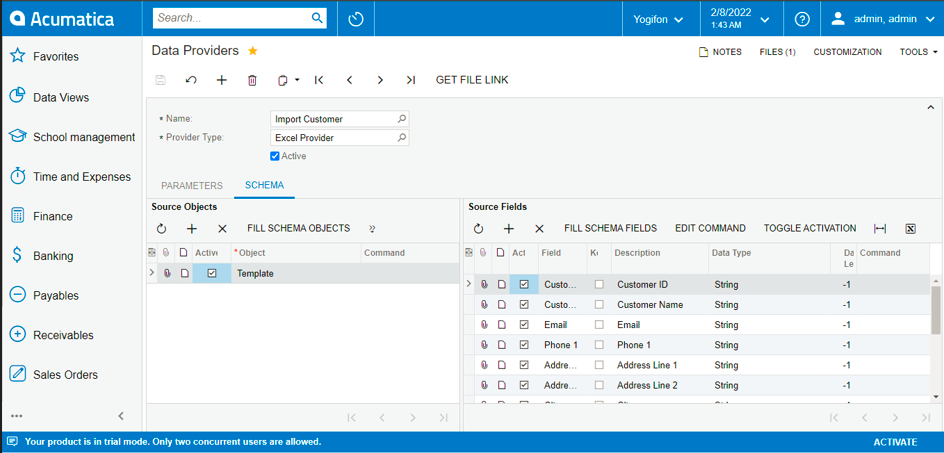Screen dimensions: 944x453
Task: Open Provider Type lookup selector
Action: tap(402, 137)
